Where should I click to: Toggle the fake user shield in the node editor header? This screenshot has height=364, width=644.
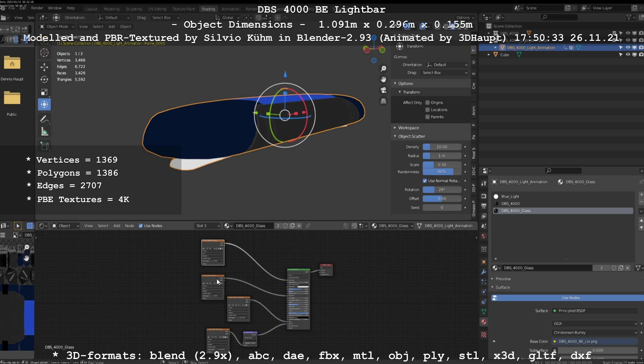285,226
